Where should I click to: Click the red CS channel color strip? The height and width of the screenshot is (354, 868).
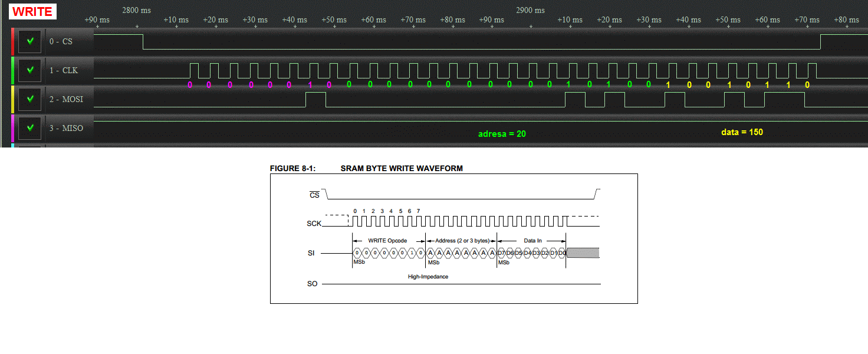12,42
